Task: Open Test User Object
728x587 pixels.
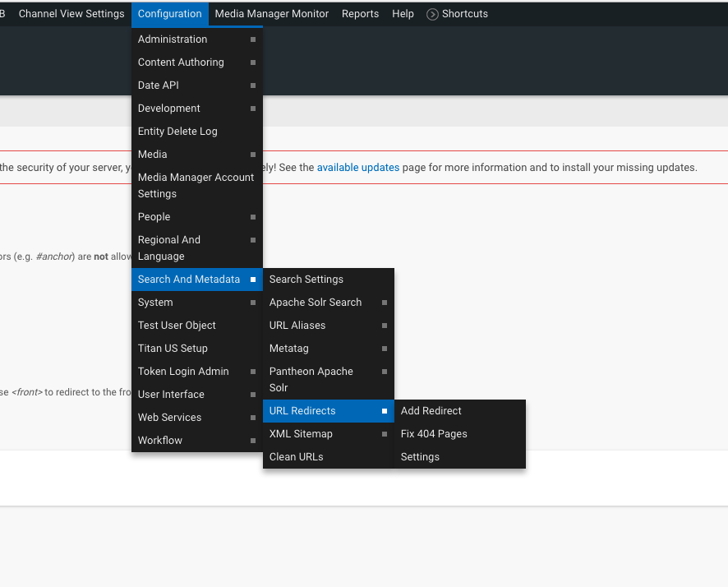Action: pyautogui.click(x=197, y=326)
